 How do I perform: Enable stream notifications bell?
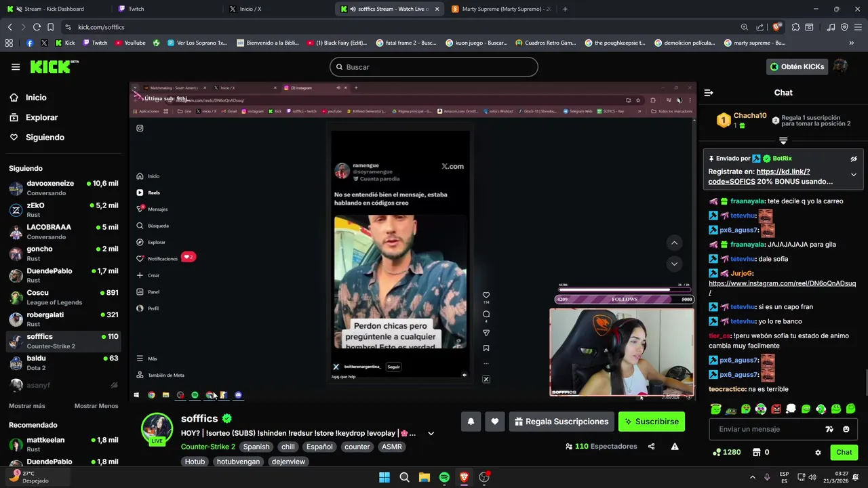point(471,422)
